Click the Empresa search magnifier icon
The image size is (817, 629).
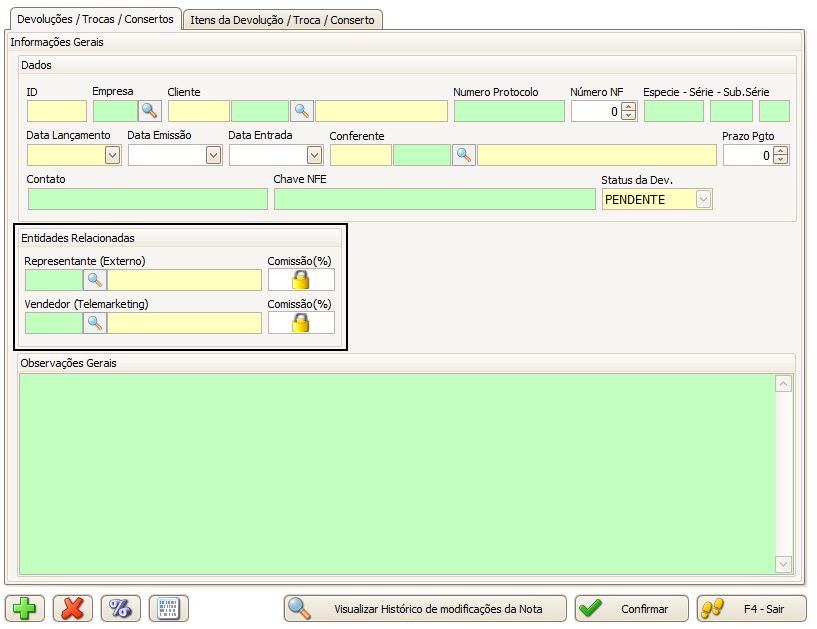coord(149,111)
